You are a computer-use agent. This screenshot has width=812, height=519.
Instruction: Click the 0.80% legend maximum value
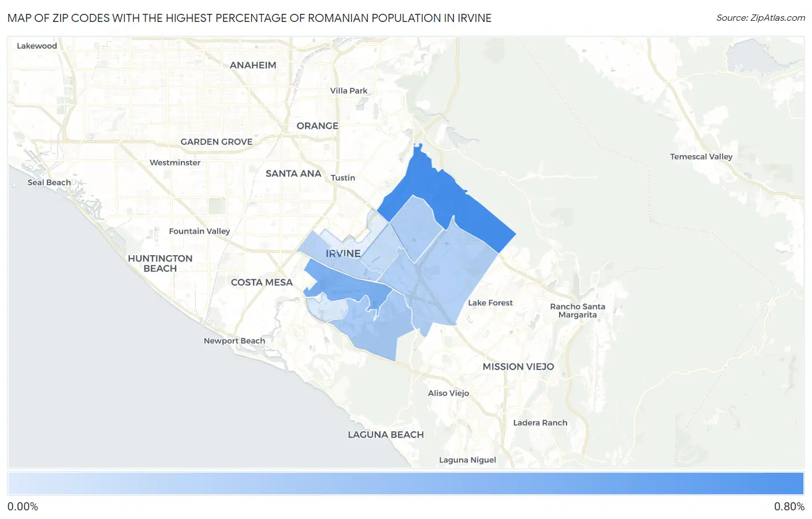point(789,507)
